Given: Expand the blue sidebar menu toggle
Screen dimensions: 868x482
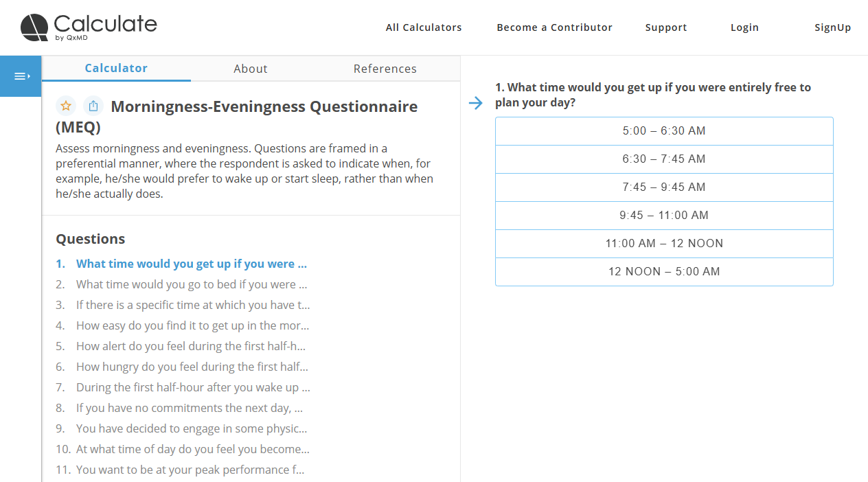Looking at the screenshot, I should point(21,76).
